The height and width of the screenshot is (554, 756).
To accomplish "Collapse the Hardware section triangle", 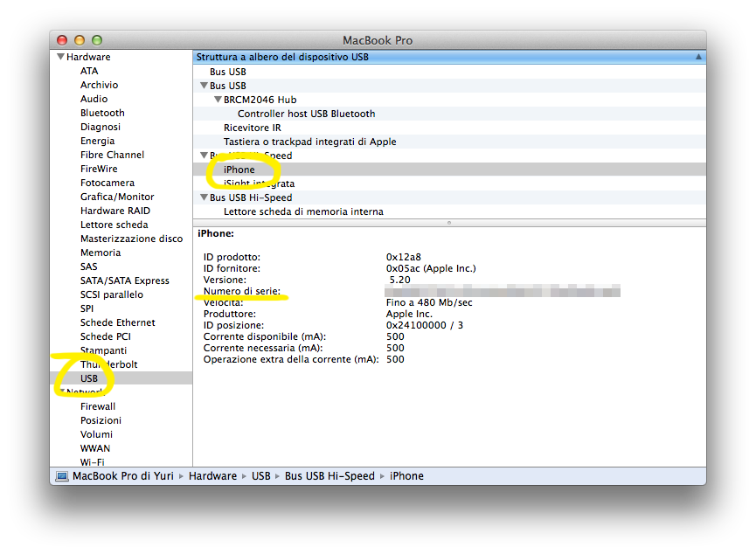I will [61, 57].
